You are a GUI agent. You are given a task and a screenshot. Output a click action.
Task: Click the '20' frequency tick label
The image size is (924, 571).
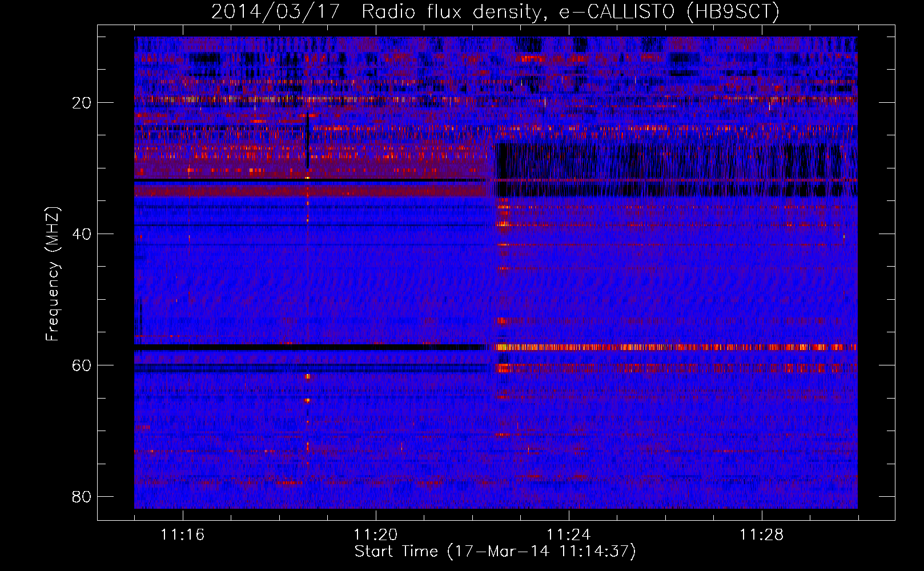82,103
